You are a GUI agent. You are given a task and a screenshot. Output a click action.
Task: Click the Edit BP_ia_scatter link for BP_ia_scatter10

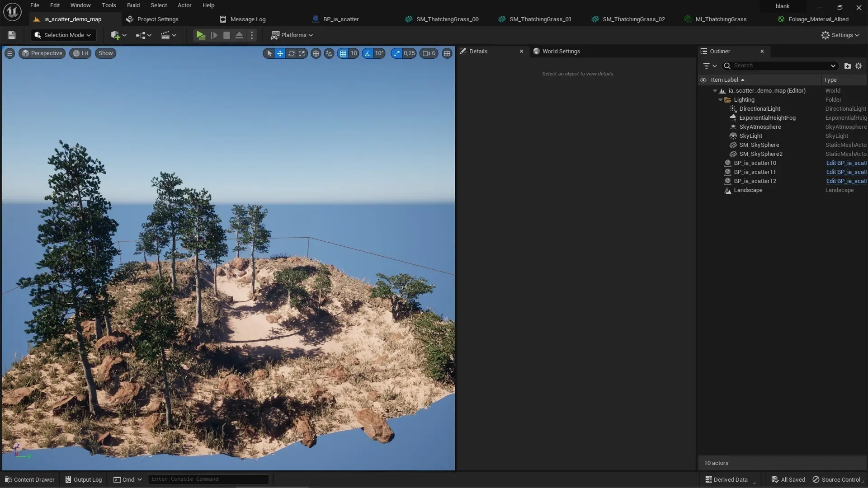point(846,163)
